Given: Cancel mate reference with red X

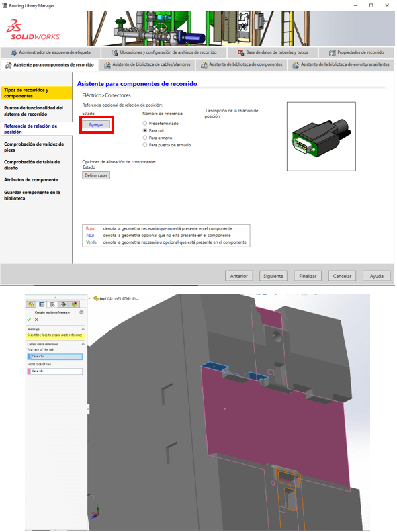Looking at the screenshot, I should pyautogui.click(x=36, y=320).
